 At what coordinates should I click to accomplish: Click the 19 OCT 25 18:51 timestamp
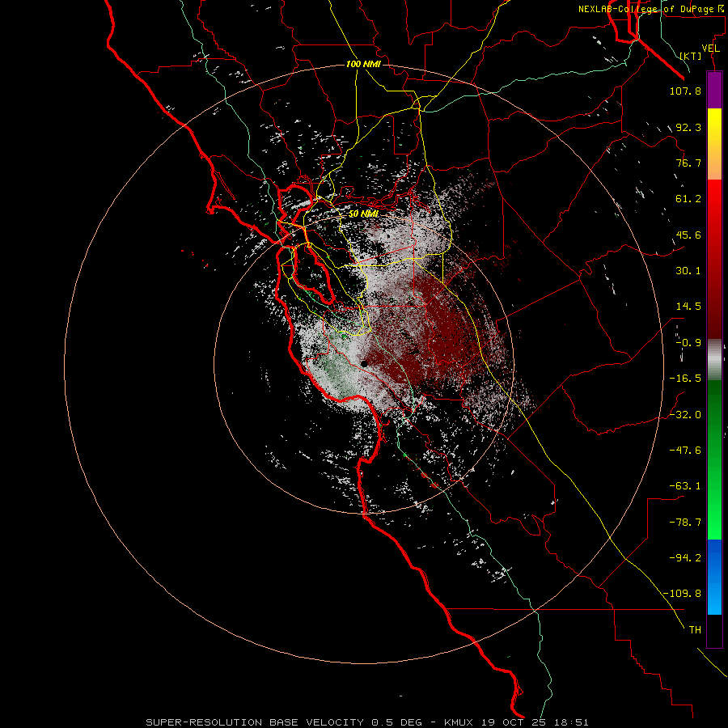(535, 722)
